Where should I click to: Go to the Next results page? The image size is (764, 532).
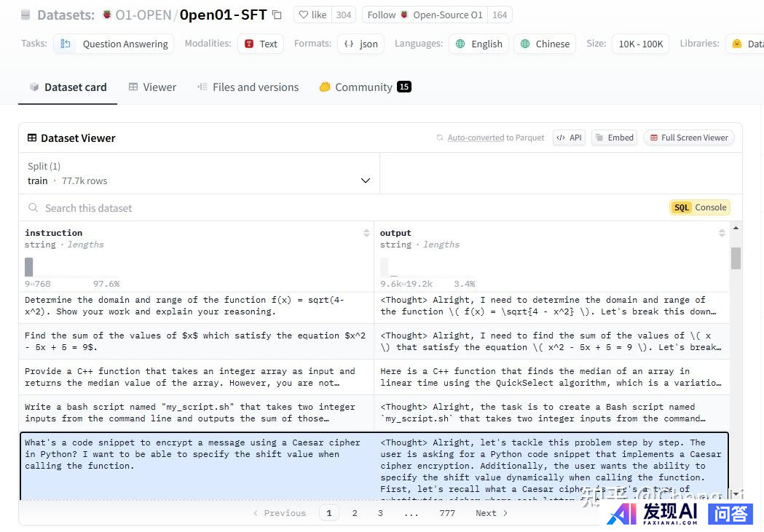[x=492, y=513]
